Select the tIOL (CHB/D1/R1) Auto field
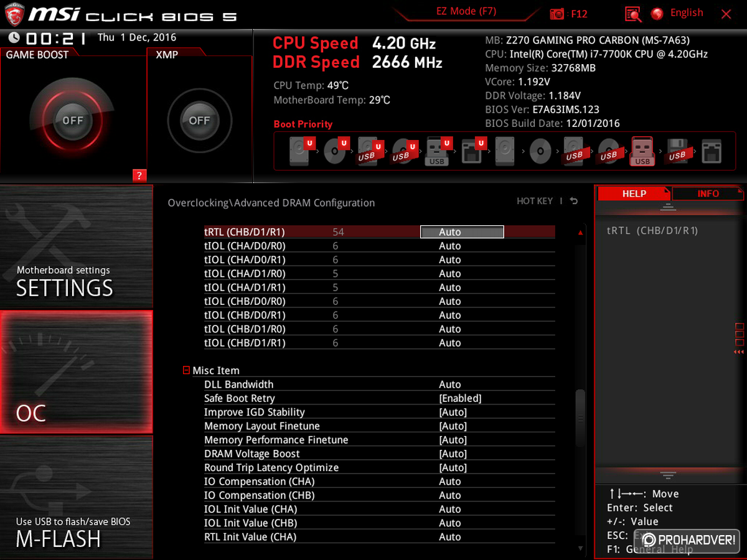The width and height of the screenshot is (747, 560). pos(449,343)
